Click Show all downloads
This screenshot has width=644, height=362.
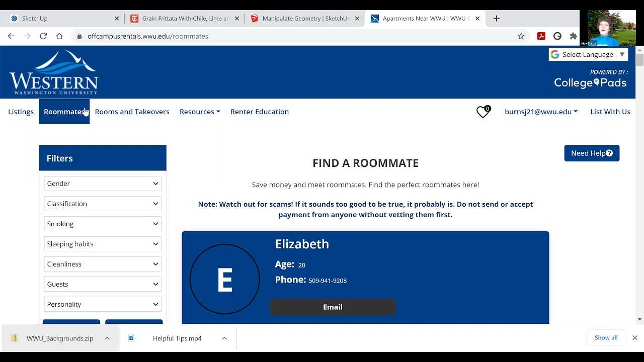[x=606, y=338]
